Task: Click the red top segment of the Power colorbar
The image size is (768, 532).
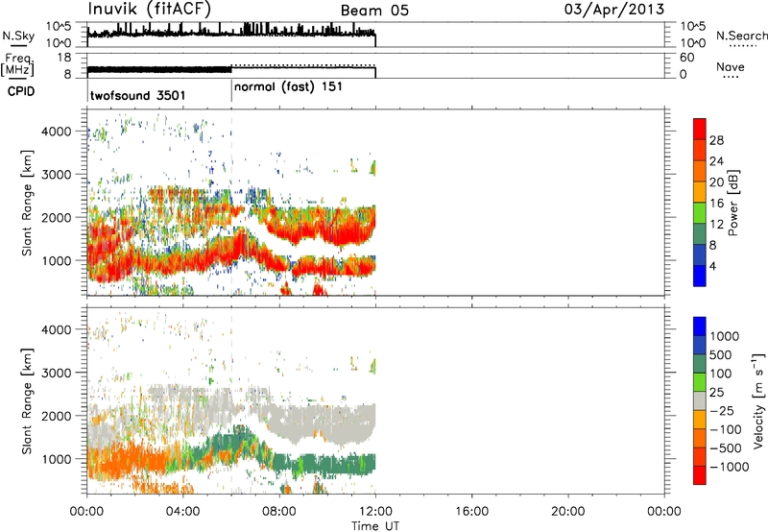Action: (700, 129)
